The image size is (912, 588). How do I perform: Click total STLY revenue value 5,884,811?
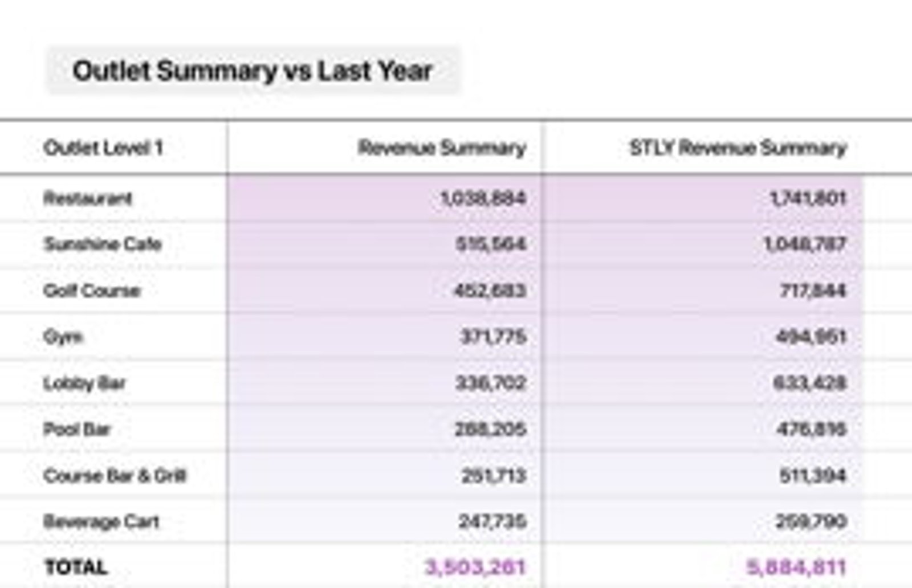click(x=796, y=567)
